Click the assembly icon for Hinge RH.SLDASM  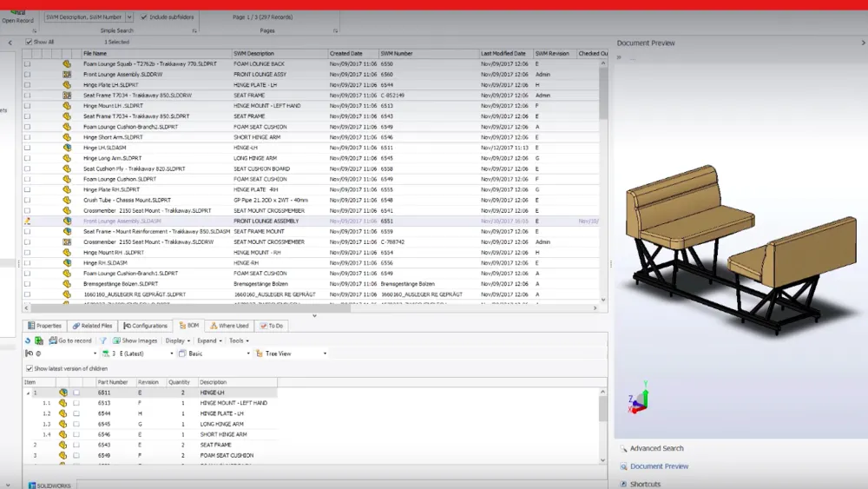point(67,263)
